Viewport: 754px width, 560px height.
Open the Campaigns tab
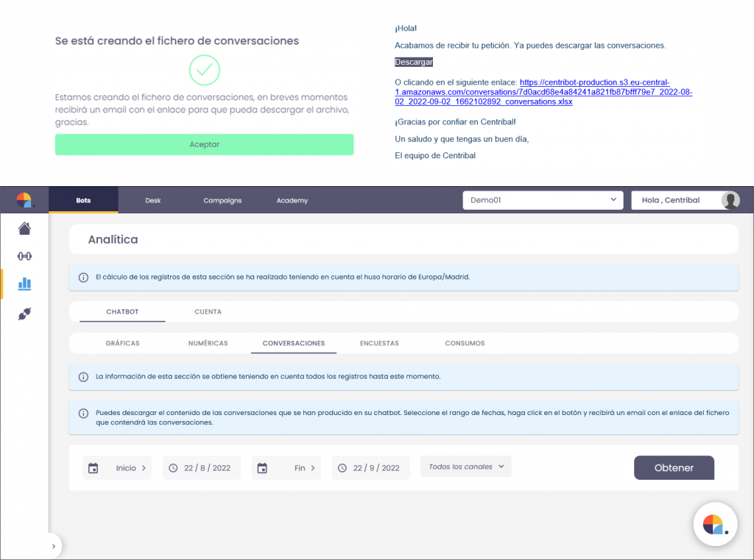pyautogui.click(x=222, y=200)
